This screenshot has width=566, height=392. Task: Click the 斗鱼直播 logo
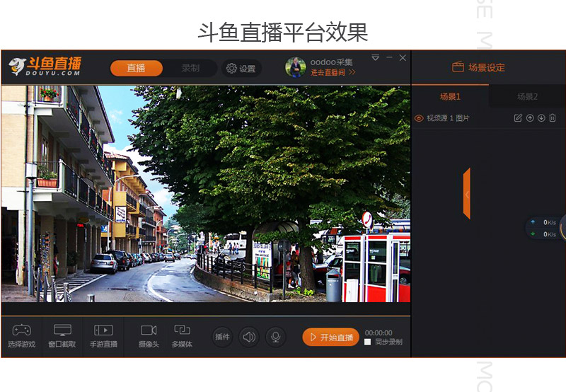point(45,66)
